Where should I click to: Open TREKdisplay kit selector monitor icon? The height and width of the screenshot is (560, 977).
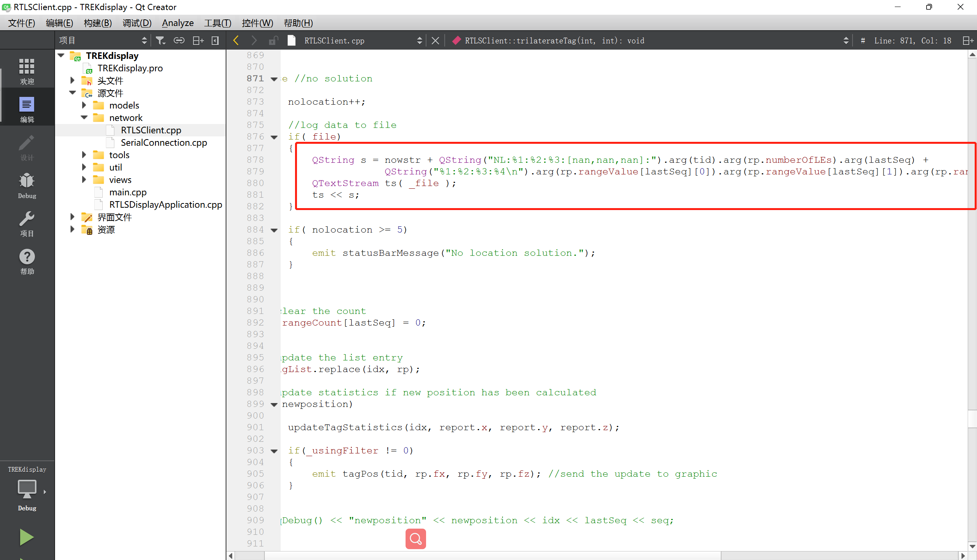point(27,489)
